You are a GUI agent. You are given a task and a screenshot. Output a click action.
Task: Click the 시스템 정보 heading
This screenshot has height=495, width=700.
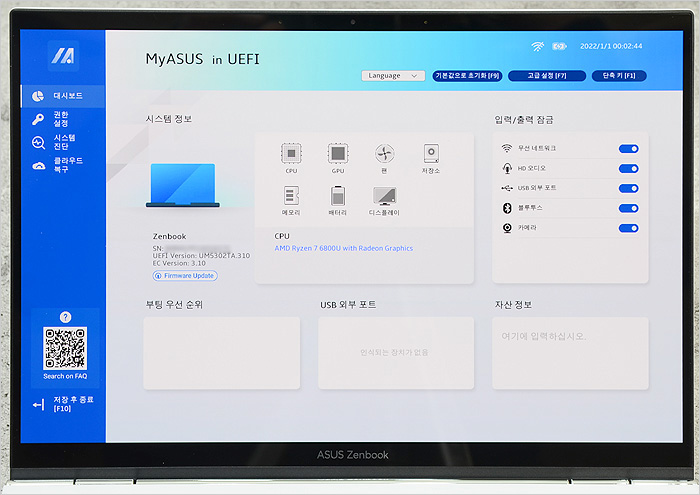[169, 119]
